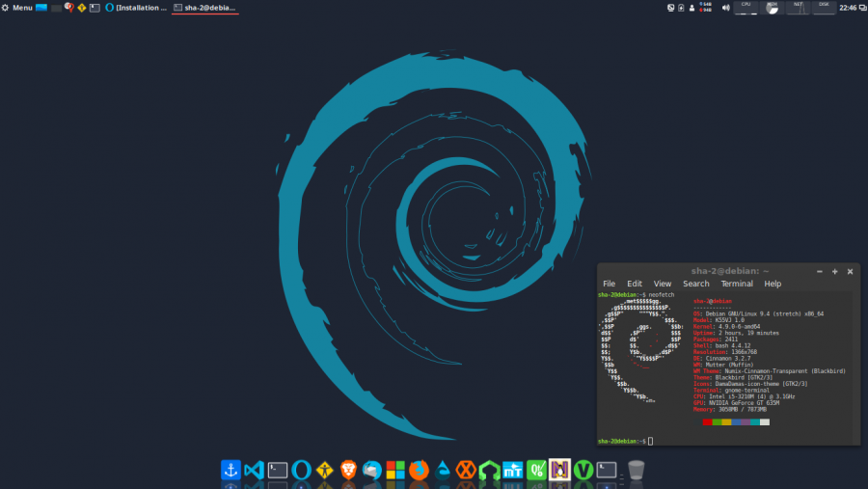Launch qBittorrent from the dock
The width and height of the screenshot is (868, 489).
536,470
